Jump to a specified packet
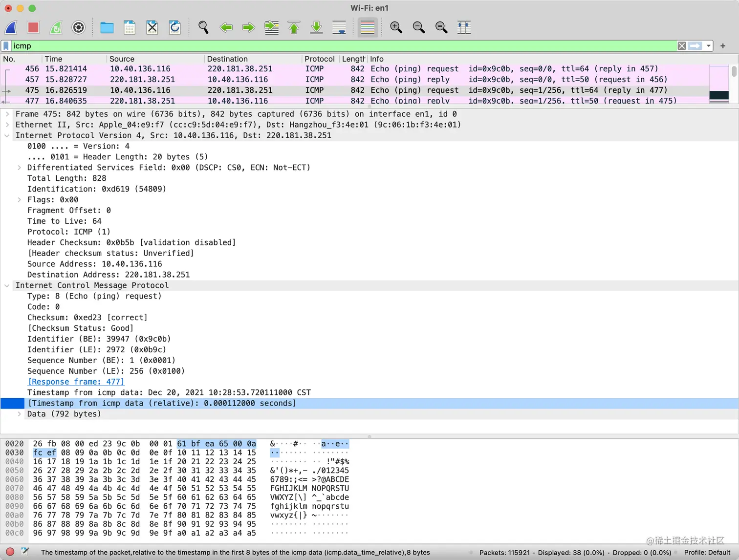Screen dimensions: 739x560 click(271, 27)
